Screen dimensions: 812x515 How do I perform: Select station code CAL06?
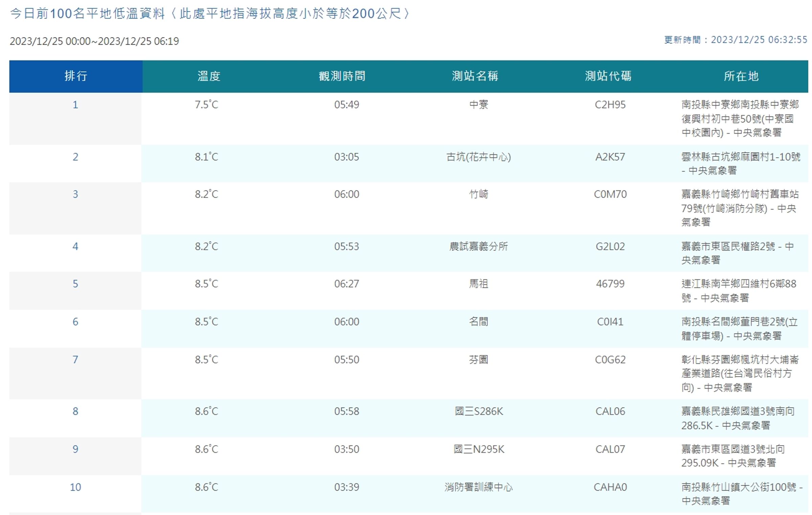[x=610, y=411]
